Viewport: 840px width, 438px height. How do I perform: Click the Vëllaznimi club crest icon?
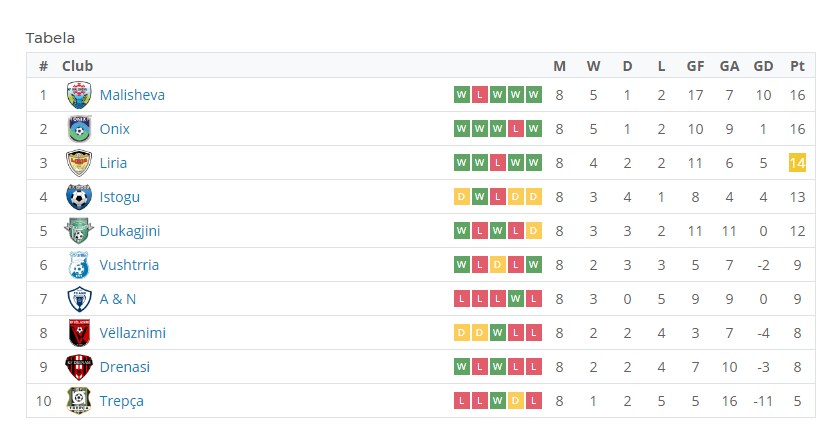click(79, 333)
